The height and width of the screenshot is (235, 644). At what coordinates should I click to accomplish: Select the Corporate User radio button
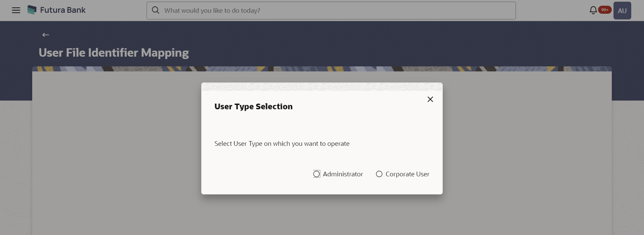[379, 174]
